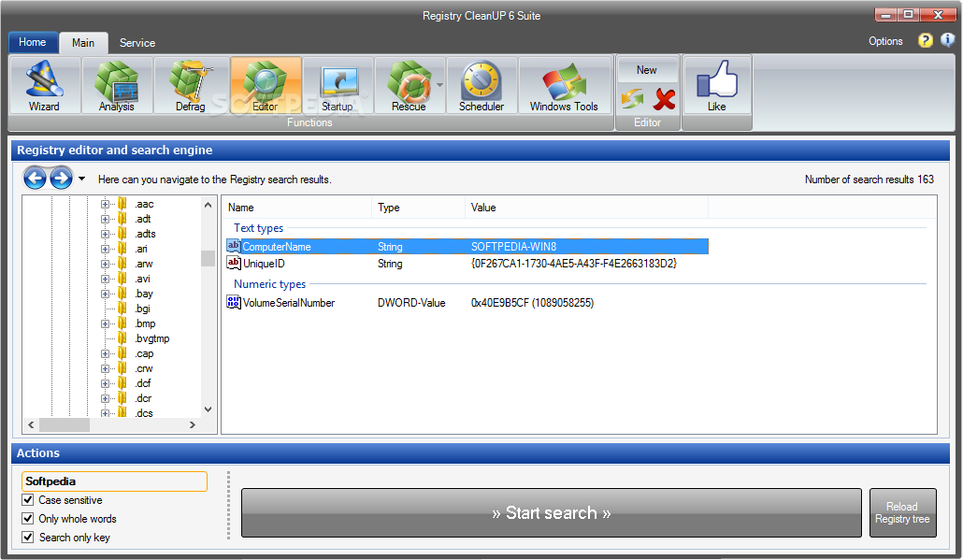The width and height of the screenshot is (963, 560).
Task: Switch to the Home tab
Action: (33, 42)
